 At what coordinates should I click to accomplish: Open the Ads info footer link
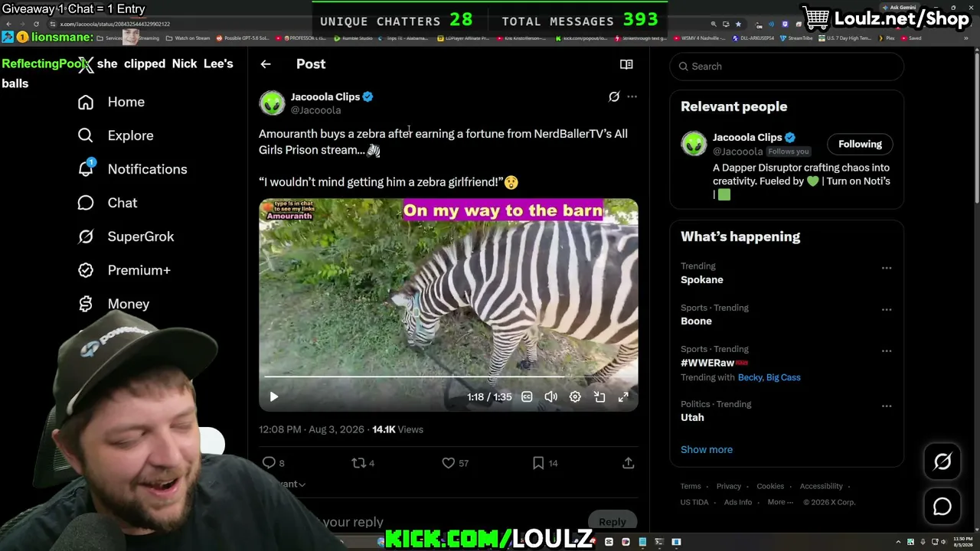click(x=738, y=502)
